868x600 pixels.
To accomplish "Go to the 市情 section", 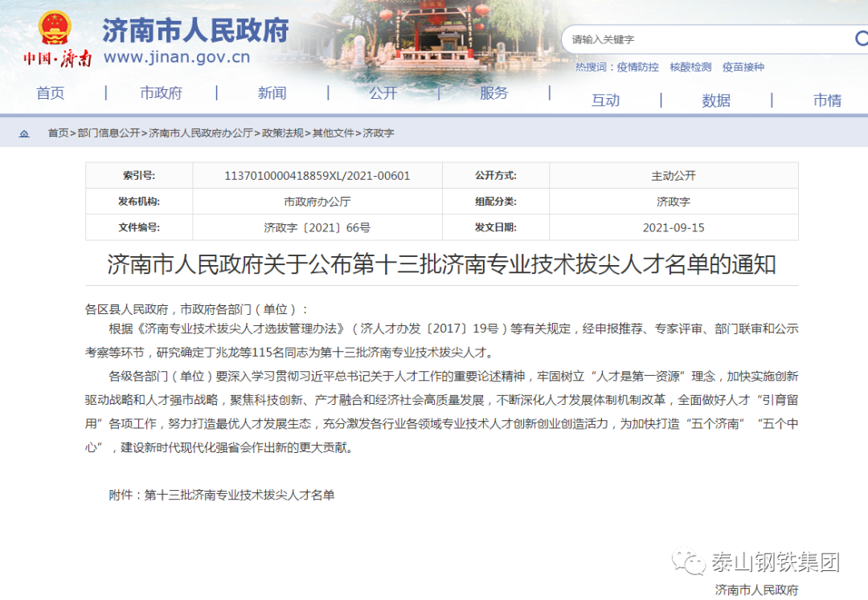I will click(x=827, y=100).
